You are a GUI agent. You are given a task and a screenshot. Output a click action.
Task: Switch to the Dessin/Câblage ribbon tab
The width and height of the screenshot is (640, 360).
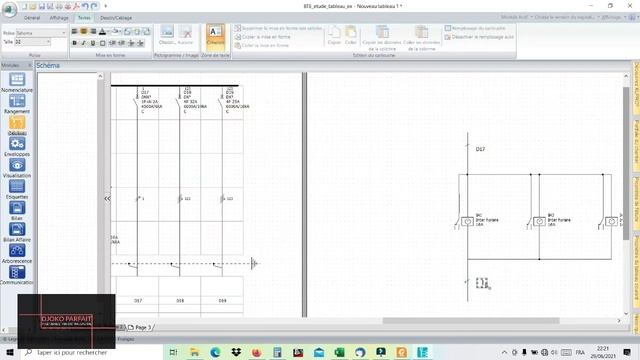116,18
